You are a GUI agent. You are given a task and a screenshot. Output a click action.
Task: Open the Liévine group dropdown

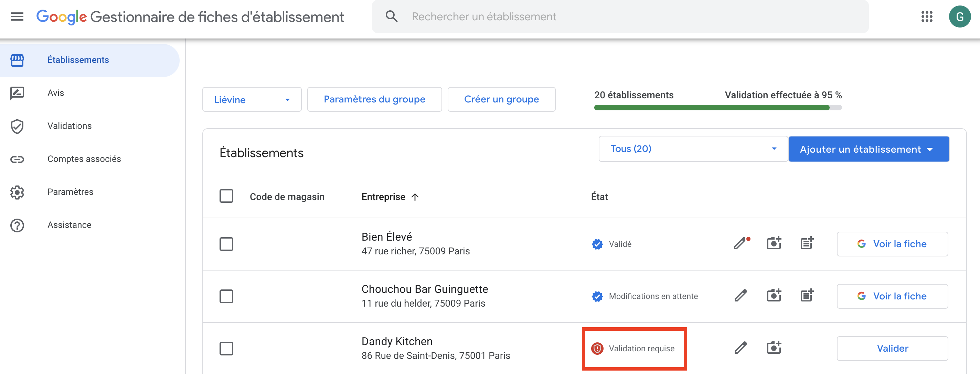[252, 100]
